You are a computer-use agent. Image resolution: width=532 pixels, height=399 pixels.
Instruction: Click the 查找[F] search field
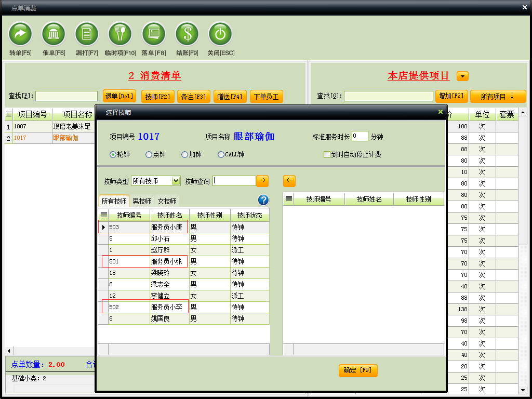66,96
